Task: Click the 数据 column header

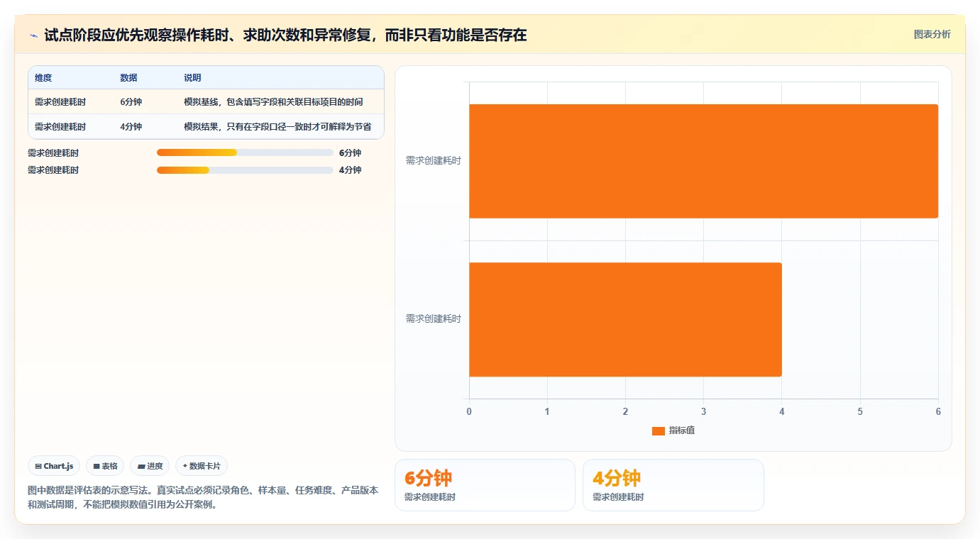Action: (128, 78)
